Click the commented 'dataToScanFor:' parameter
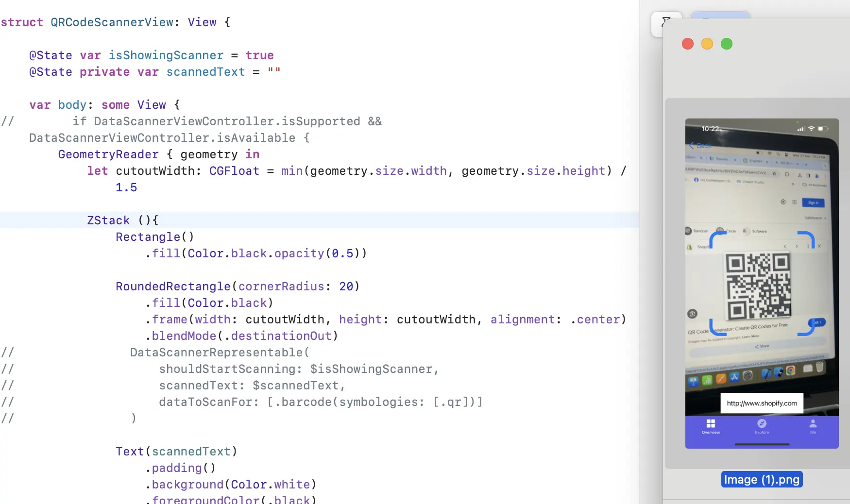This screenshot has height=504, width=850. [x=209, y=402]
